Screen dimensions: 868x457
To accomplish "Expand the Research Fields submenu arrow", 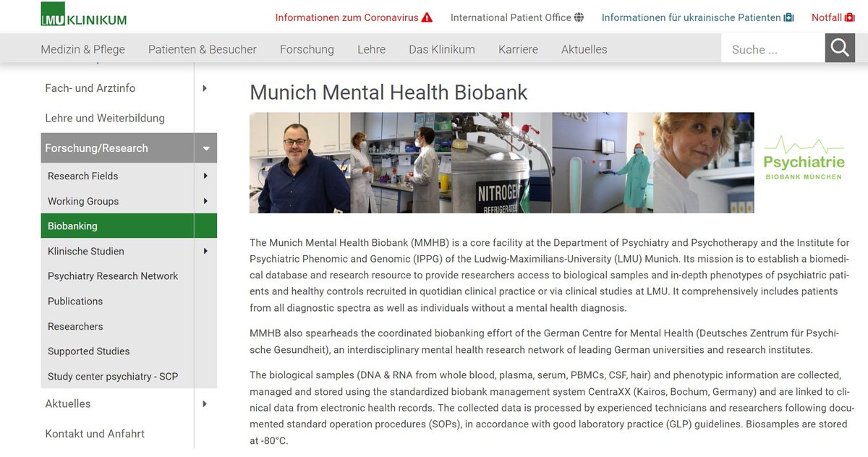I will point(205,176).
